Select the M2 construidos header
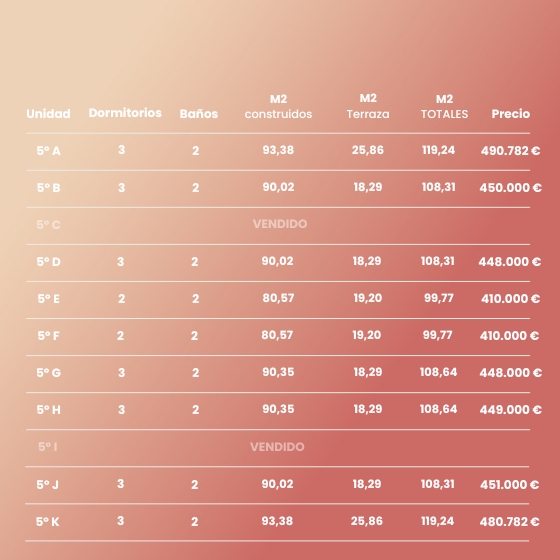 [x=278, y=106]
